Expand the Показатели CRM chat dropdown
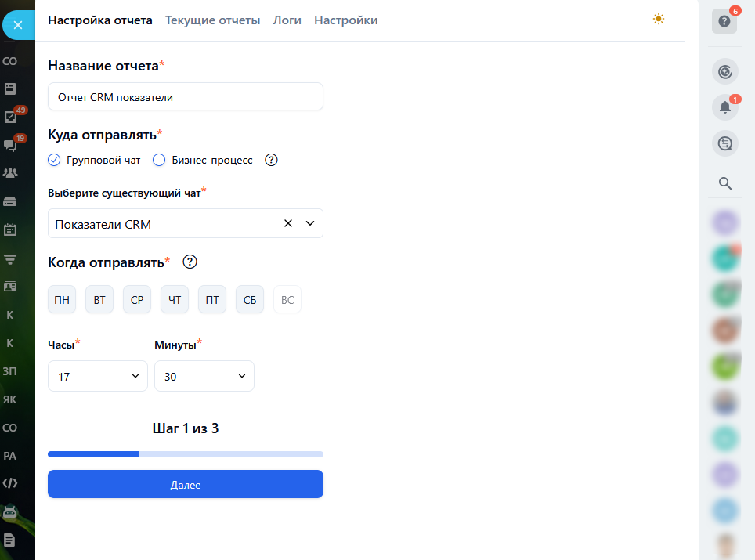Screen dimensions: 755x560 pyautogui.click(x=310, y=223)
